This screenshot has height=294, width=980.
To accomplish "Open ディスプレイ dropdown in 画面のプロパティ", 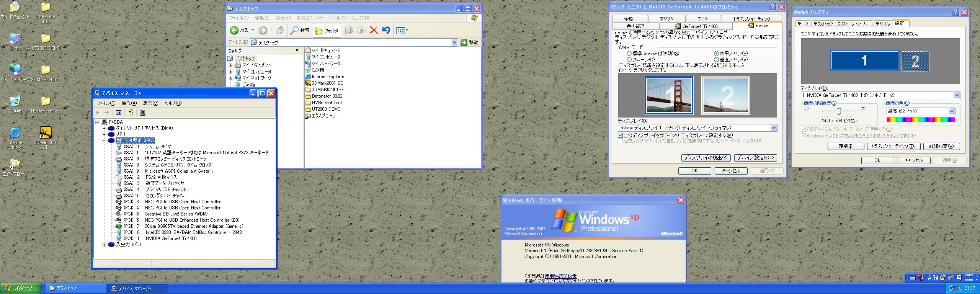I will (957, 95).
